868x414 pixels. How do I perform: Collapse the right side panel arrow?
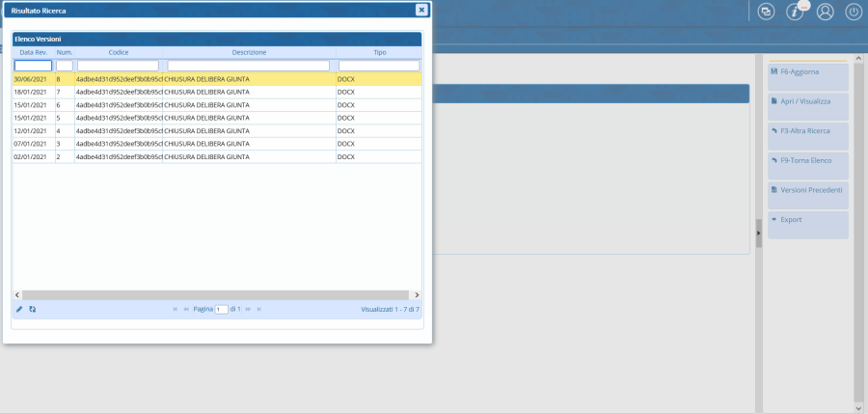pos(758,233)
